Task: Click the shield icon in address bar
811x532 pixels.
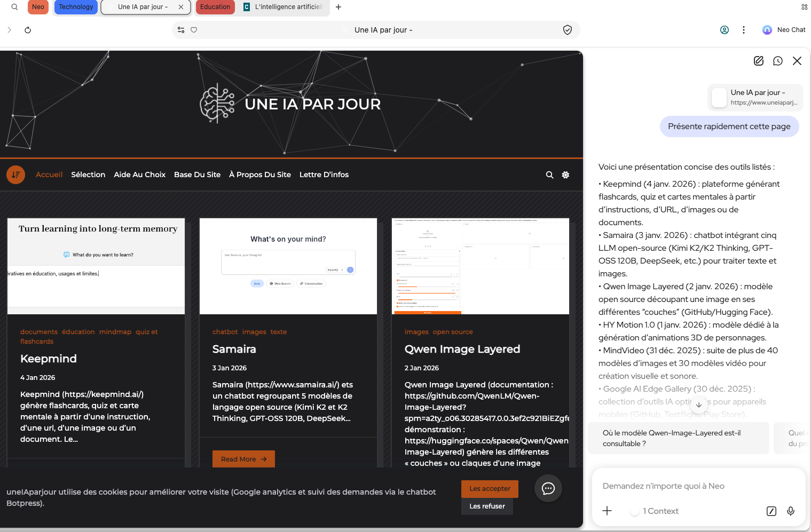Action: 568,30
